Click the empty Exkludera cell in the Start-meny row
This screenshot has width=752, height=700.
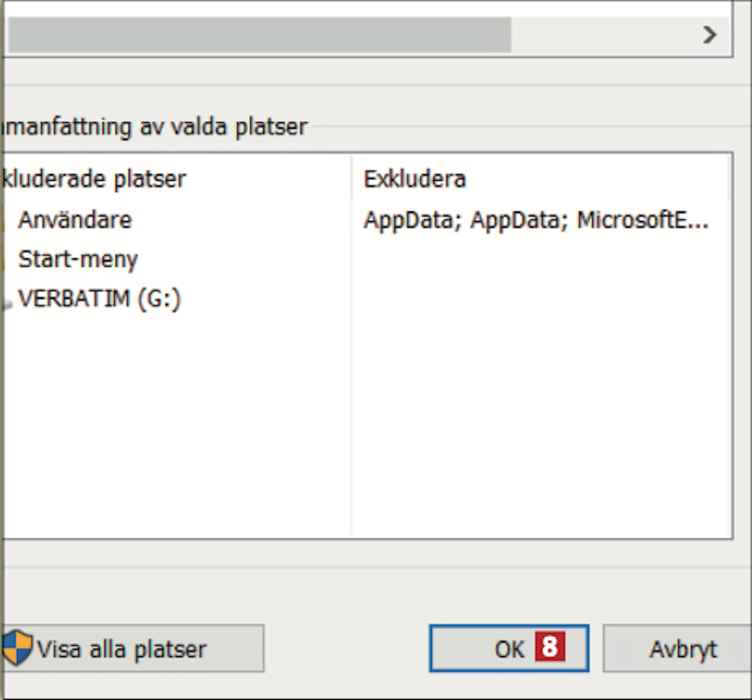(540, 259)
